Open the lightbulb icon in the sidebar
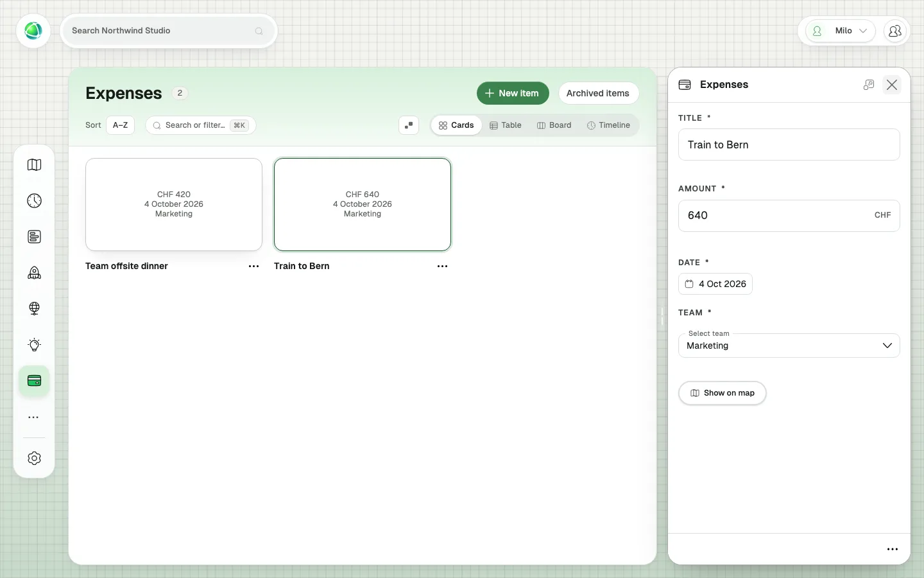 point(35,345)
